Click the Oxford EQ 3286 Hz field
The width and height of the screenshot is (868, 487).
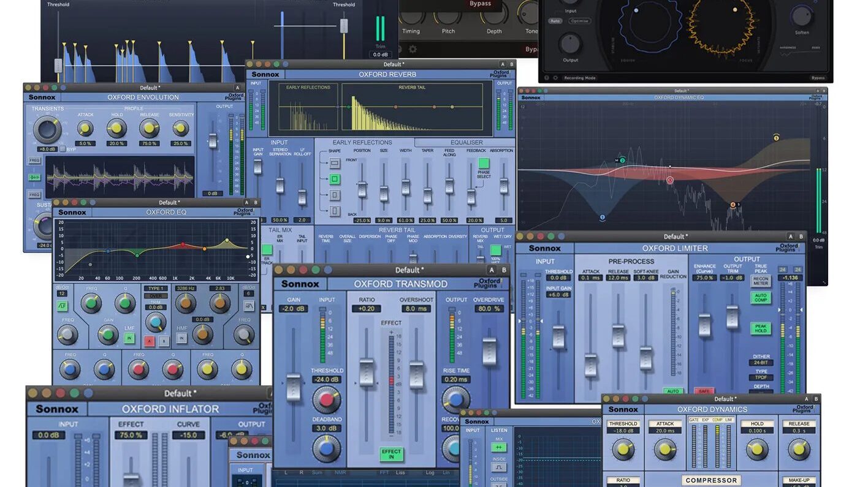[x=185, y=288]
